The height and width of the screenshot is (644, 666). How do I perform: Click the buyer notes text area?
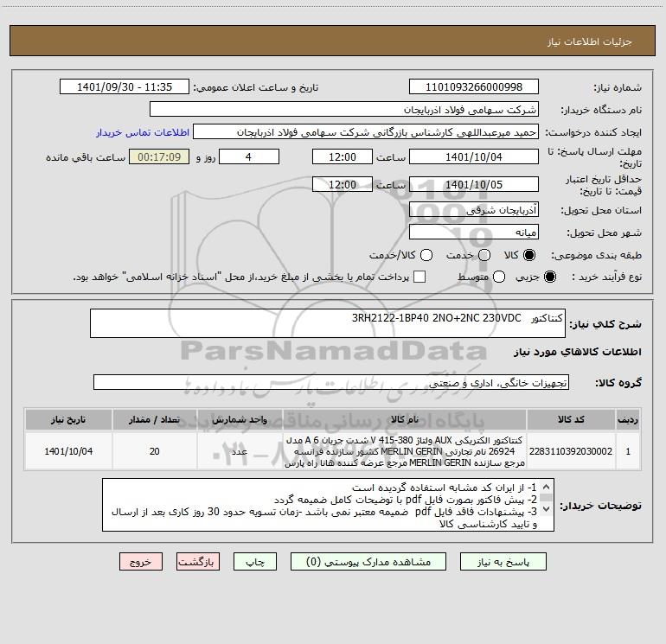(328, 505)
